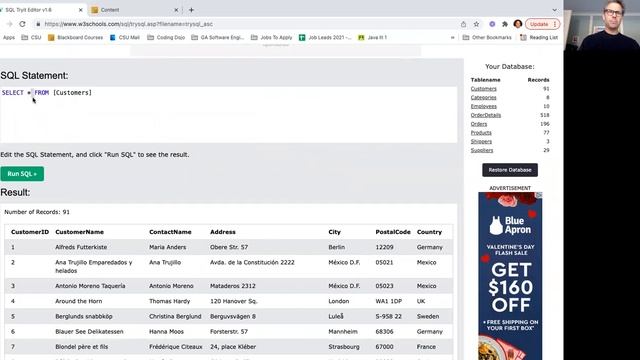The image size is (640, 360).
Task: Select the WA1 1DP postal code cell
Action: point(389,301)
